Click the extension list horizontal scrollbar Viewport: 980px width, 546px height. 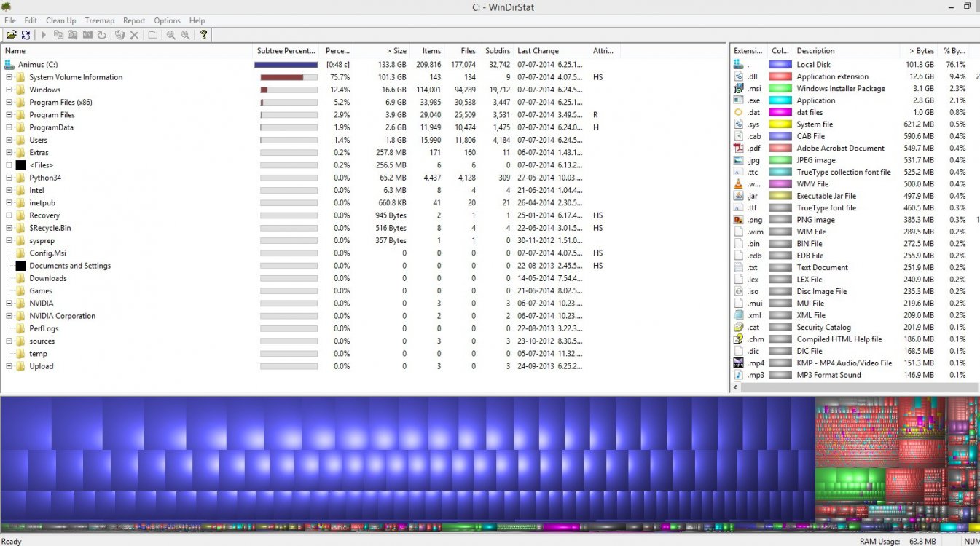pos(860,387)
